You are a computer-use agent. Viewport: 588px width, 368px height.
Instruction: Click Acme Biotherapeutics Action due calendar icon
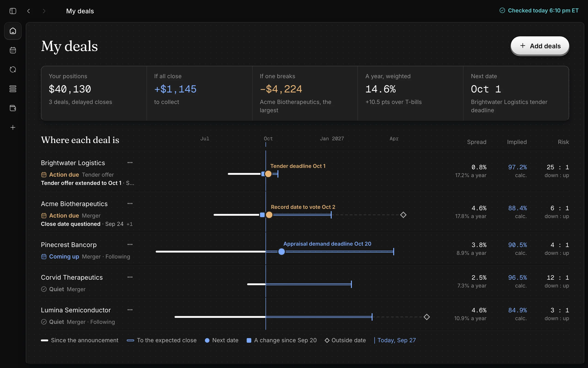click(44, 216)
